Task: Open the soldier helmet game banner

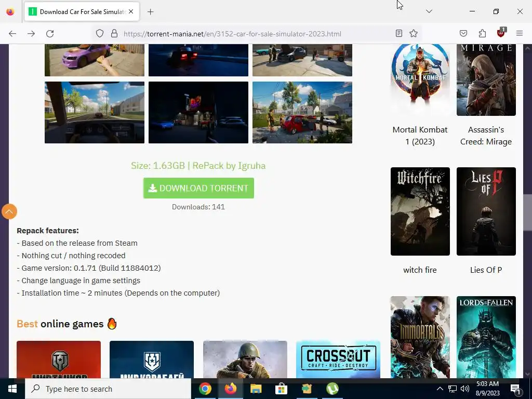Action: point(245,360)
